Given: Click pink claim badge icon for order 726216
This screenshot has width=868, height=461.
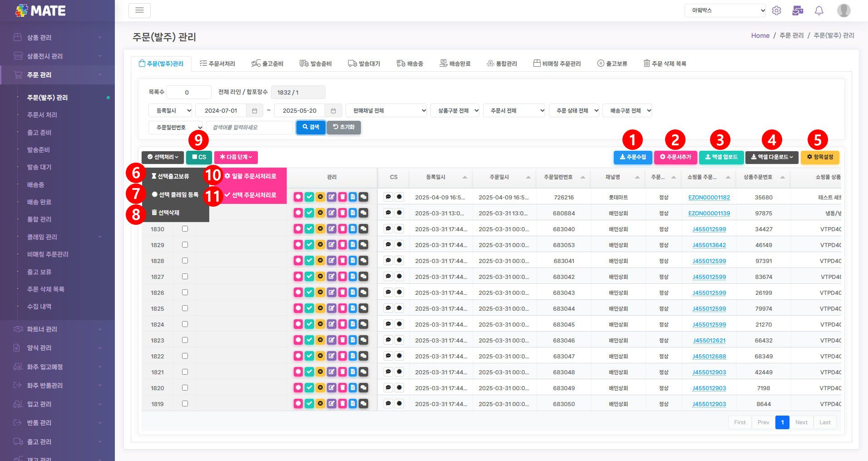Looking at the screenshot, I should tap(298, 197).
